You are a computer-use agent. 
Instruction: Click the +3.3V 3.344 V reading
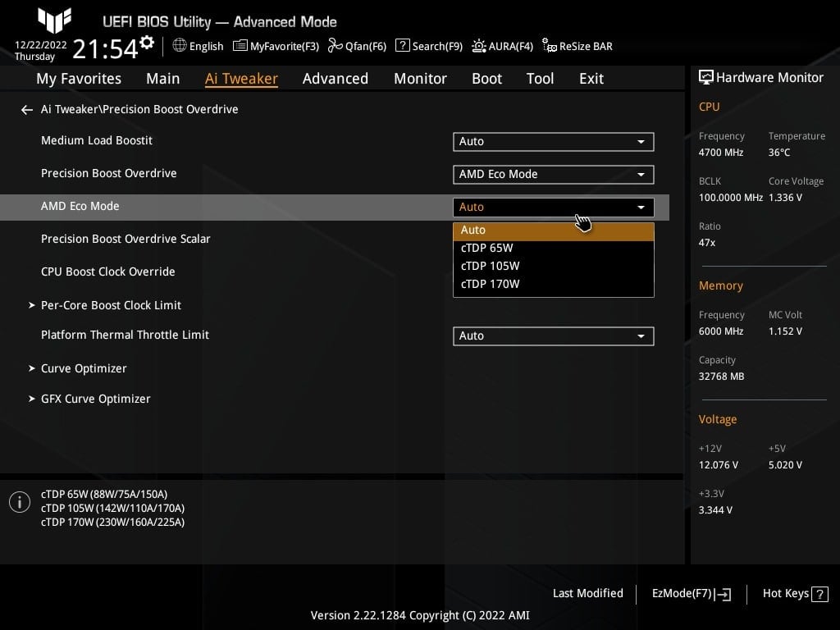[715, 510]
